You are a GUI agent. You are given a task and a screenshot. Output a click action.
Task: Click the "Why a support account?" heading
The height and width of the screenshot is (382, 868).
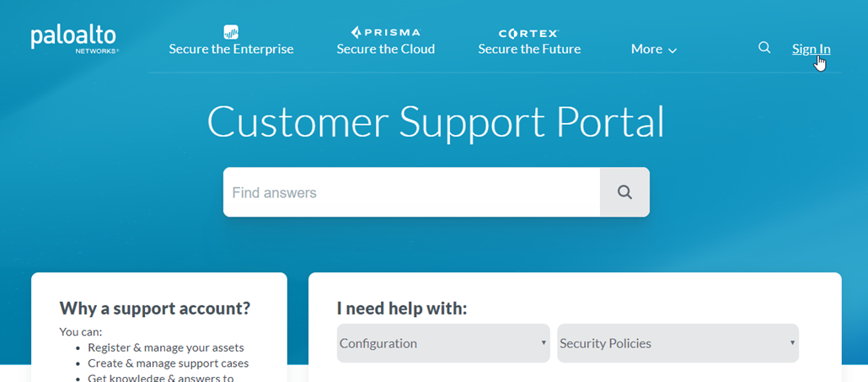155,308
